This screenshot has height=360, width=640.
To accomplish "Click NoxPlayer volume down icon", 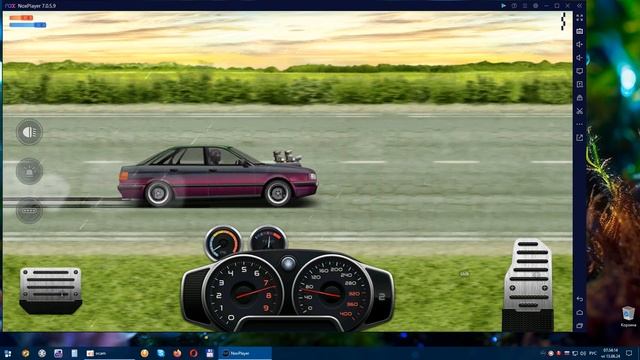I will tap(580, 58).
